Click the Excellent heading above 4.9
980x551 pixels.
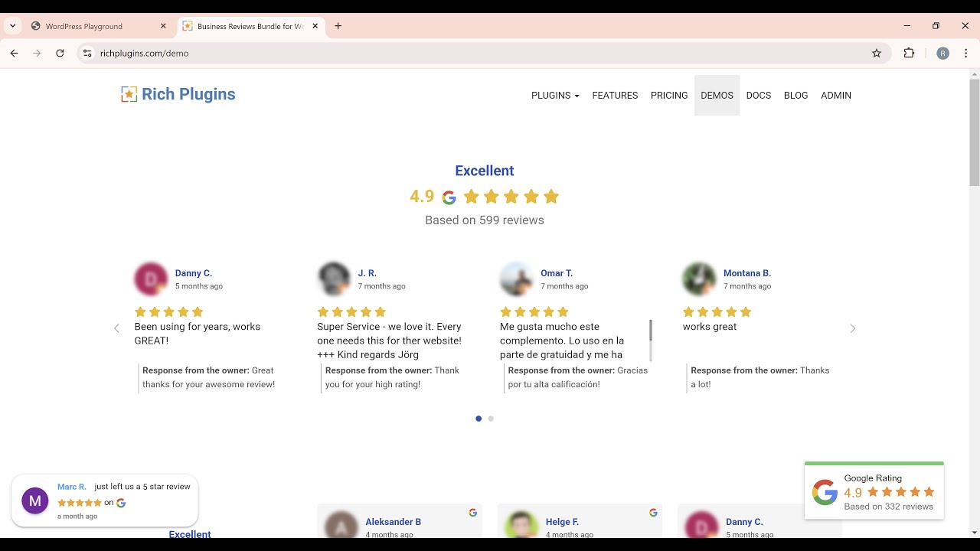(485, 171)
